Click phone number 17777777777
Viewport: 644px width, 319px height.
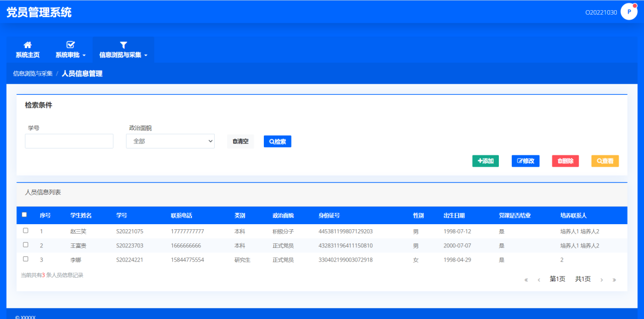[188, 231]
